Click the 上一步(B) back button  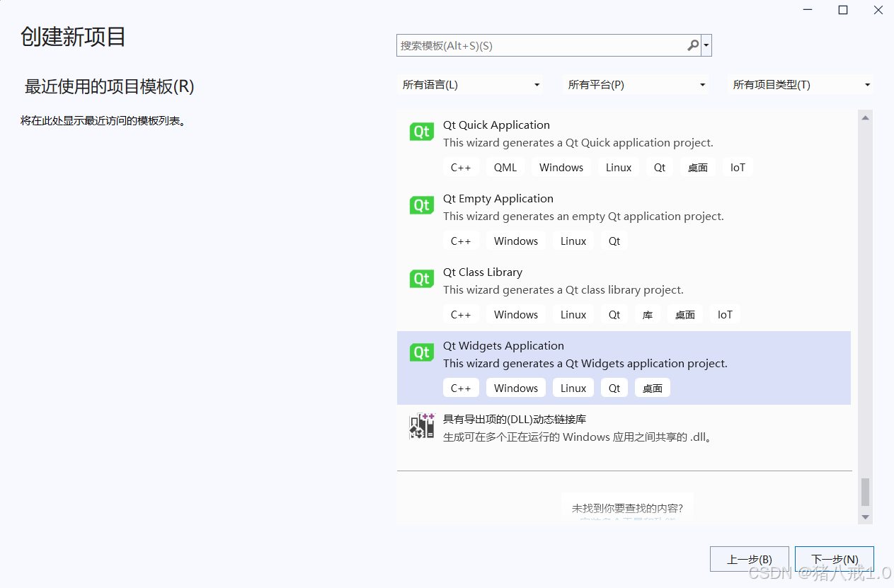pos(749,559)
